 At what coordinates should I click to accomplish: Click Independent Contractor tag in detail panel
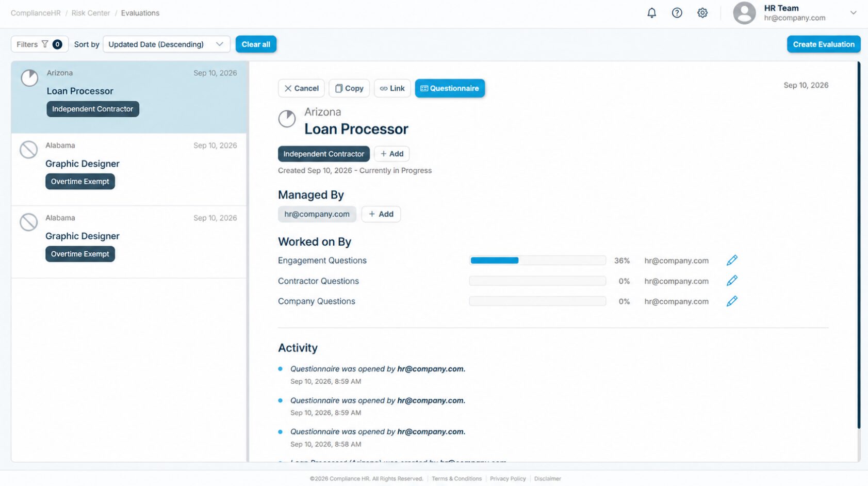[x=324, y=154]
